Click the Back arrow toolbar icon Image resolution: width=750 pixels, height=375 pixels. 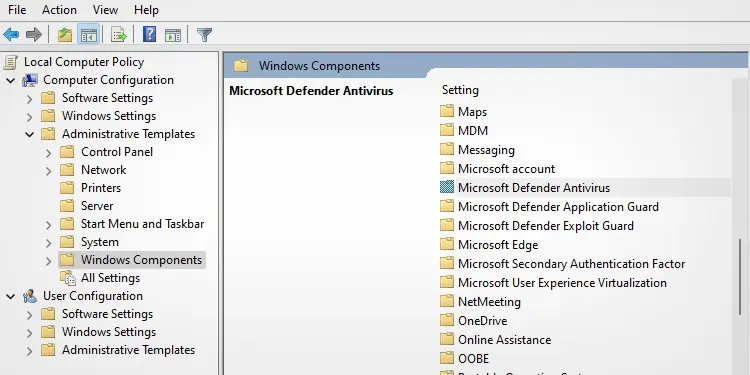coord(11,34)
